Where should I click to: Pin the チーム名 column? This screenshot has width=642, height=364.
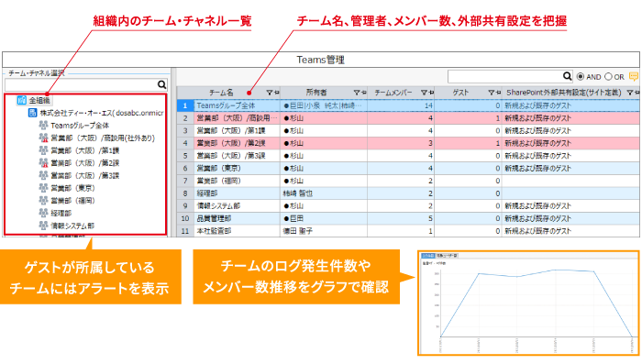pyautogui.click(x=277, y=93)
